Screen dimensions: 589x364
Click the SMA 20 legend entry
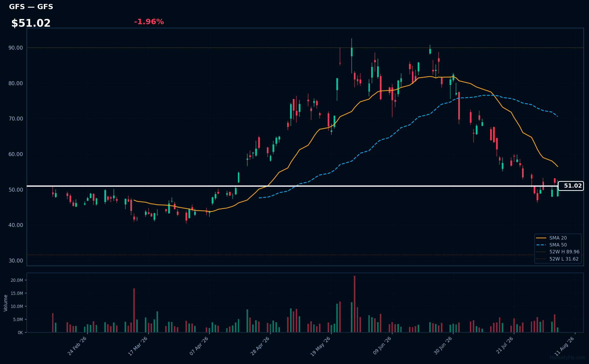[x=551, y=238]
